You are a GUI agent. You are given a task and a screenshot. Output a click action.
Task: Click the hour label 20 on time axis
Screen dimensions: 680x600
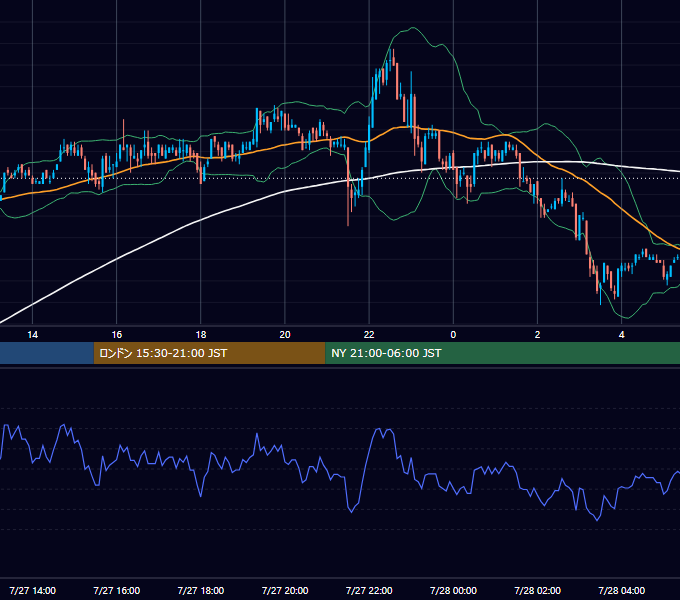point(285,335)
